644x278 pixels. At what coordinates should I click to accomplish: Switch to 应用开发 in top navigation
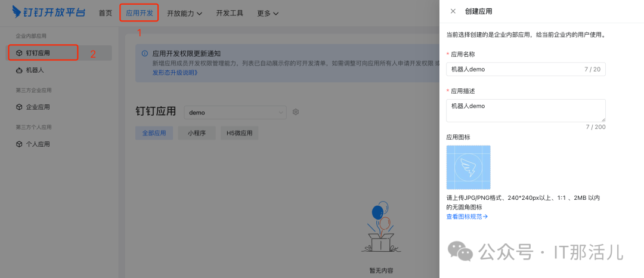(139, 13)
